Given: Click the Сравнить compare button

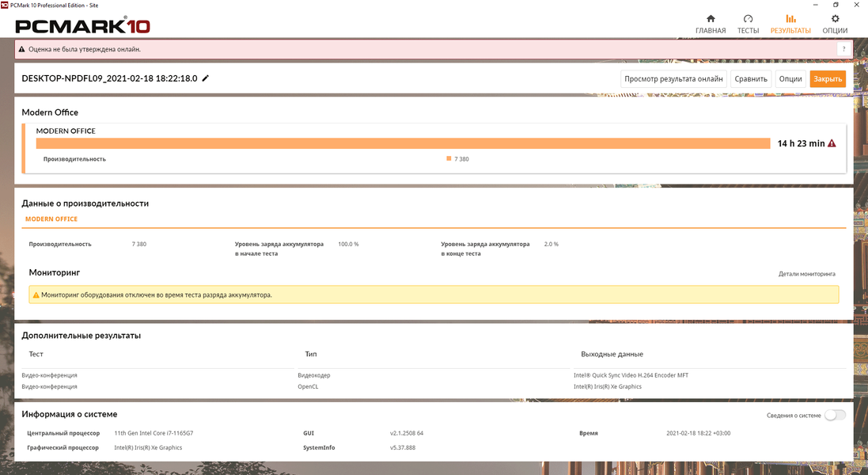Looking at the screenshot, I should click(751, 78).
